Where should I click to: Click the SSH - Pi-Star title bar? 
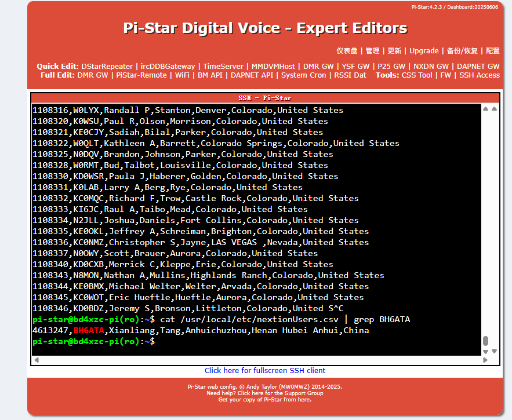265,98
